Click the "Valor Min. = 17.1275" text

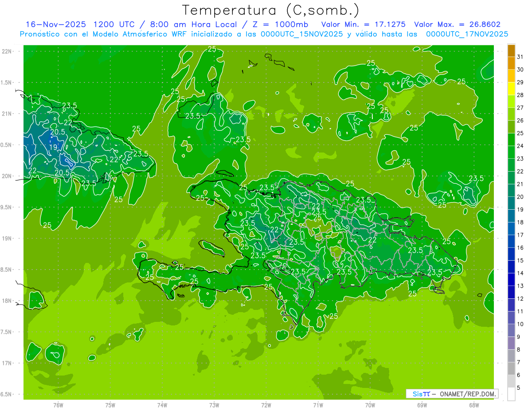pos(363,24)
